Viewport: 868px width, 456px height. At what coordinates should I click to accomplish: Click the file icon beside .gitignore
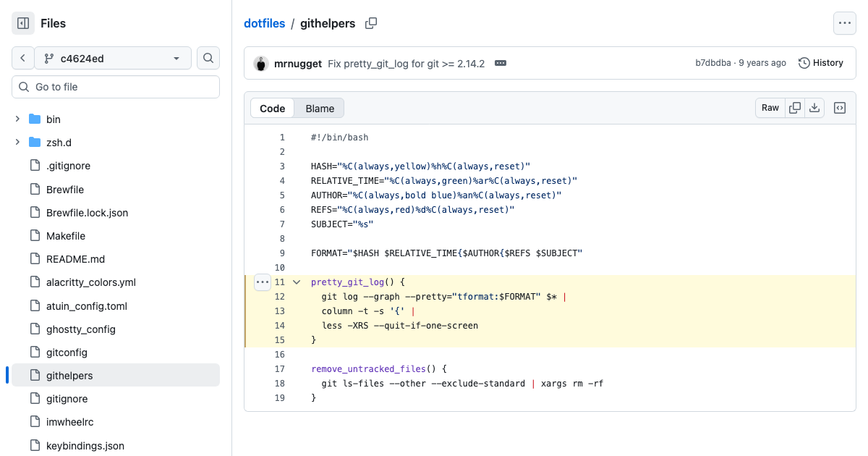[x=35, y=166]
